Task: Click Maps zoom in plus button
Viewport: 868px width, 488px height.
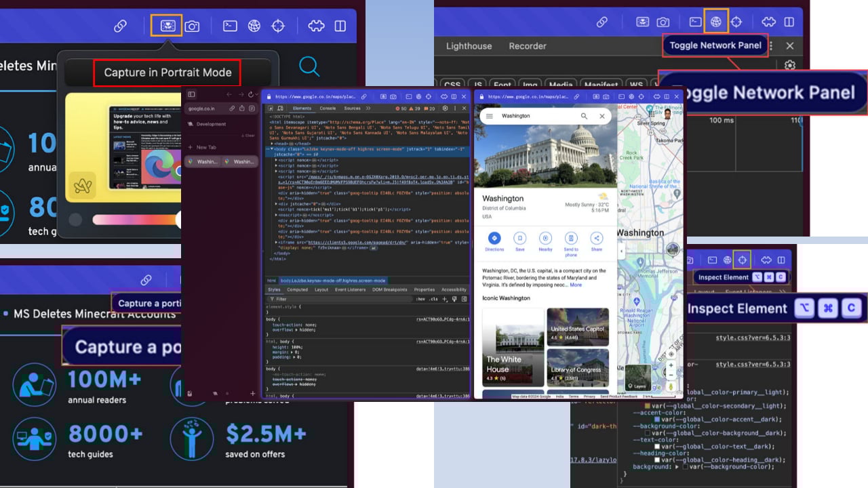Action: coord(671,365)
